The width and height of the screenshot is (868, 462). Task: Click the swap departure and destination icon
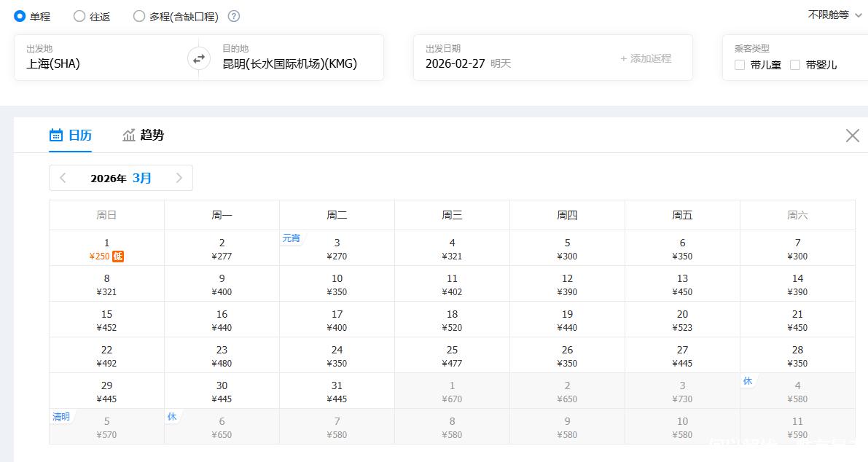point(198,58)
